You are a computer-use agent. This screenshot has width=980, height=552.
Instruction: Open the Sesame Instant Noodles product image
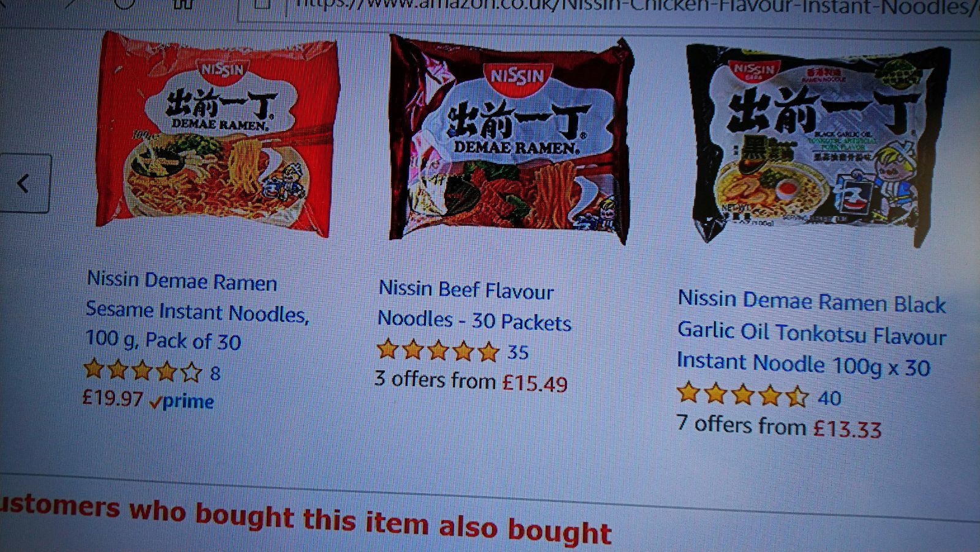coord(217,133)
